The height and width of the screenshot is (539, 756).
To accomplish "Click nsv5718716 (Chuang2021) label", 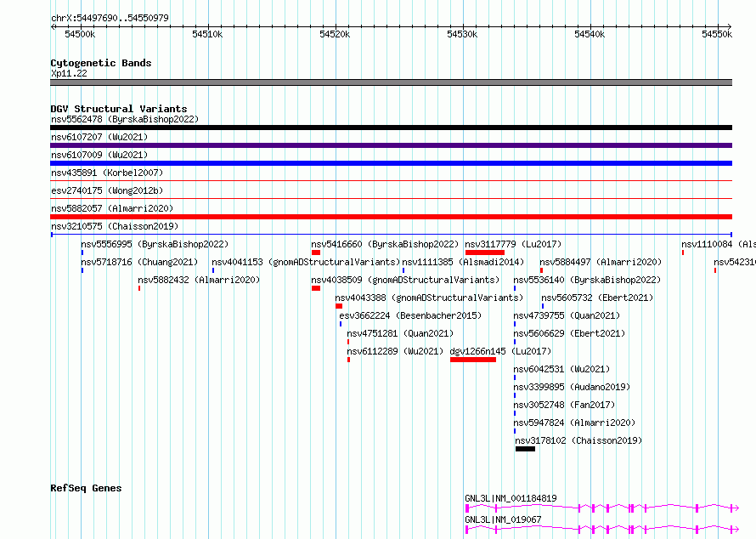I will 139,262.
